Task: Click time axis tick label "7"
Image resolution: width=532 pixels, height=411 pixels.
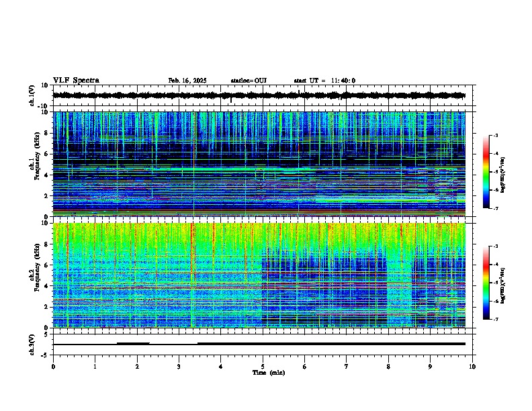Action: [347, 367]
